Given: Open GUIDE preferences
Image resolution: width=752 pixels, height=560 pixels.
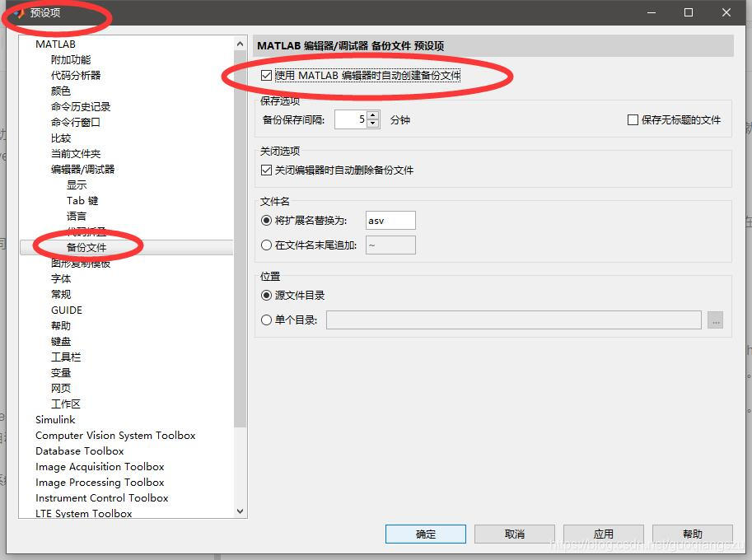Looking at the screenshot, I should click(x=67, y=310).
